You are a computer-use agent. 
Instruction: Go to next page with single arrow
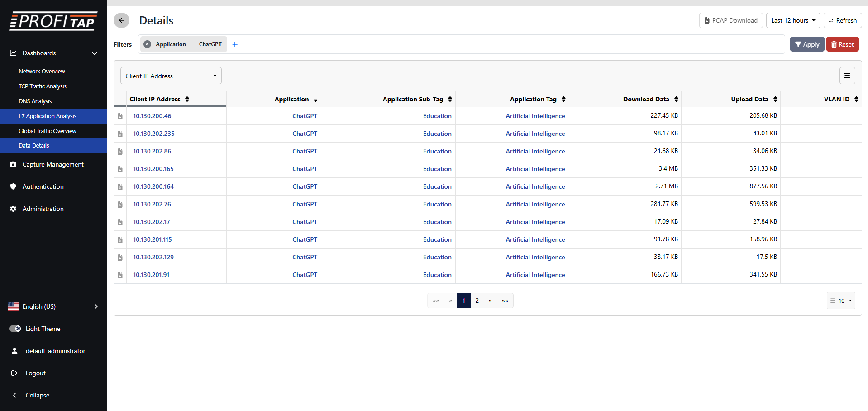click(490, 301)
